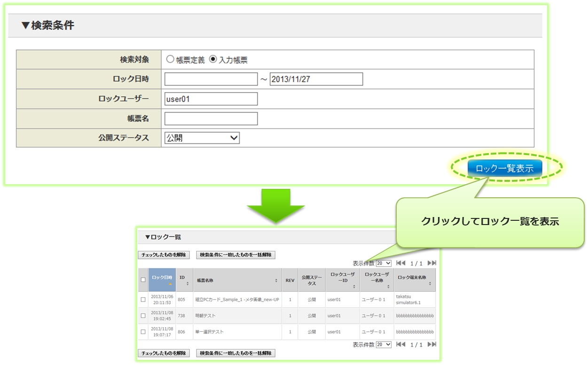Collapse the ▼検索条件 section header

[47, 26]
